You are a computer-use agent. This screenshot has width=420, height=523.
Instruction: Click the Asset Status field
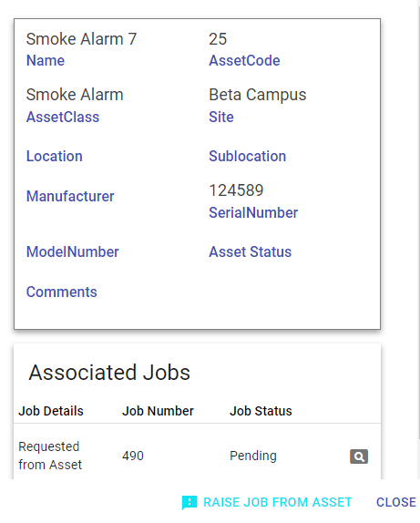click(x=250, y=251)
